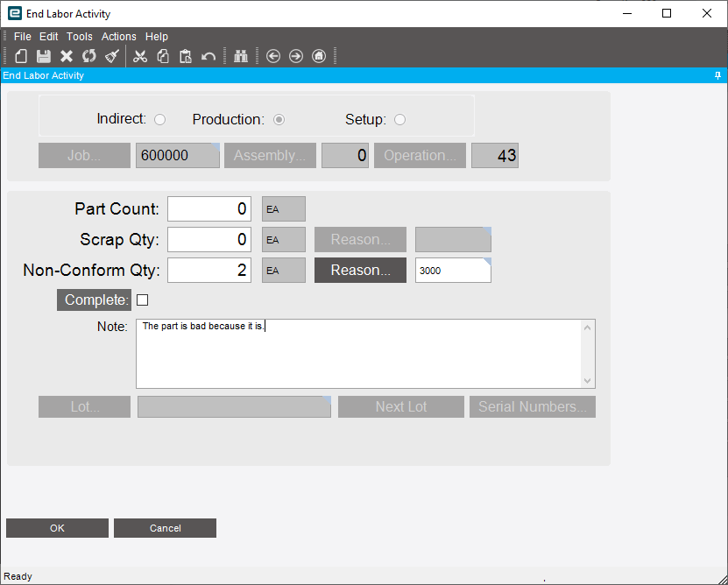This screenshot has width=728, height=585.
Task: Open the Actions menu
Action: click(119, 36)
